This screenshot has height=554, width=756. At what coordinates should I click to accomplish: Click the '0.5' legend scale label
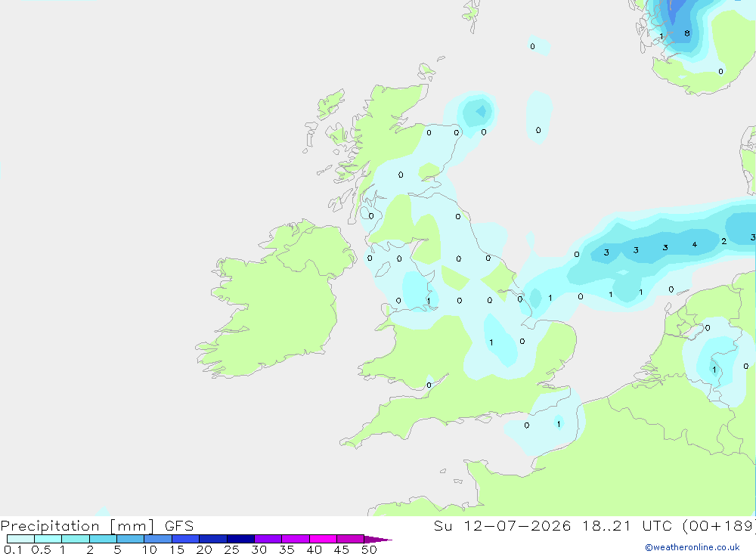pyautogui.click(x=41, y=549)
